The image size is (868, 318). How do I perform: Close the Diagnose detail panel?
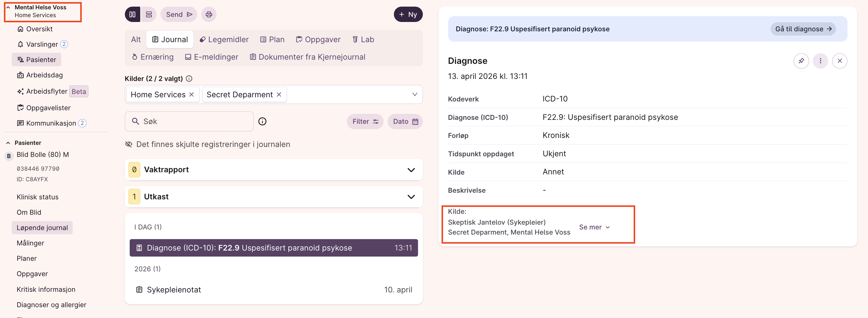coord(839,61)
